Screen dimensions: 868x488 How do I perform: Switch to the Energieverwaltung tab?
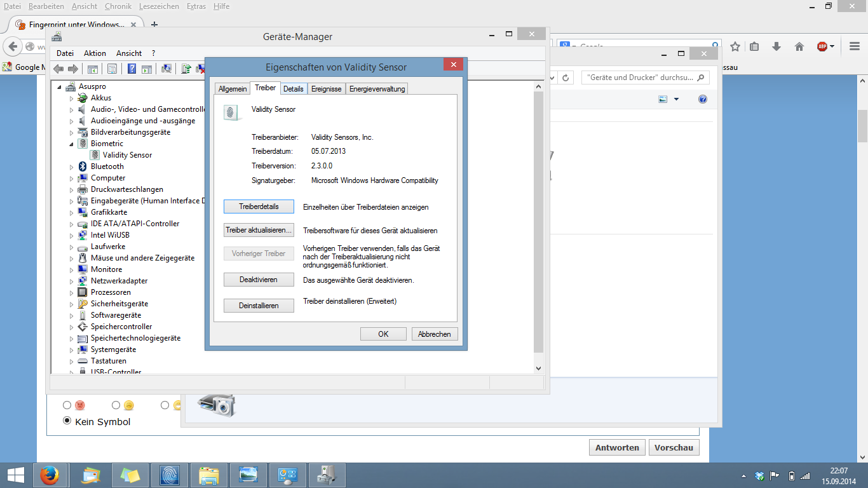377,89
